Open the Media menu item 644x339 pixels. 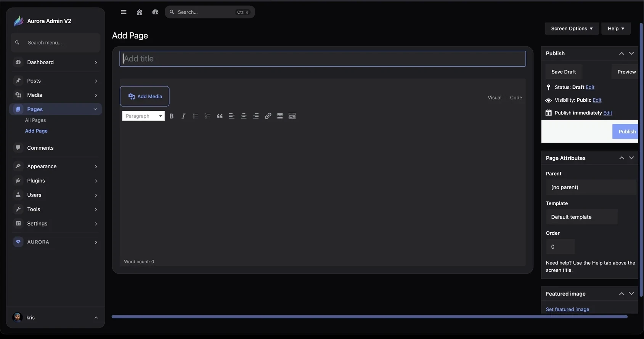point(56,95)
